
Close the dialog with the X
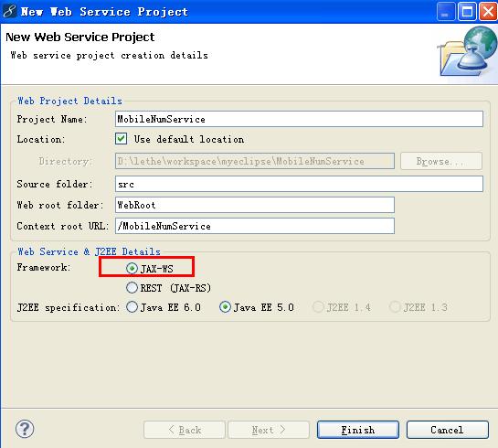click(x=488, y=12)
